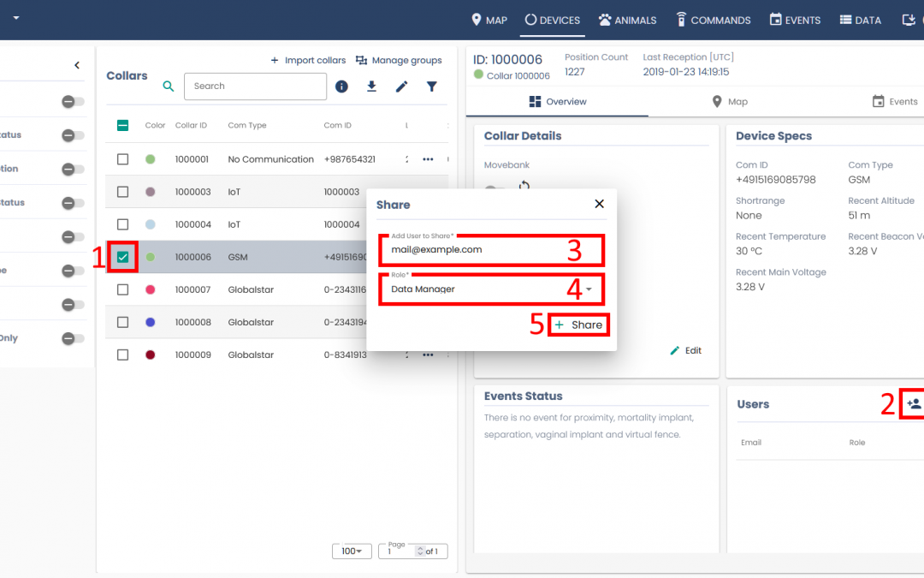Open the ANIMALS menu in top navigation
Image resolution: width=924 pixels, height=578 pixels.
[627, 20]
